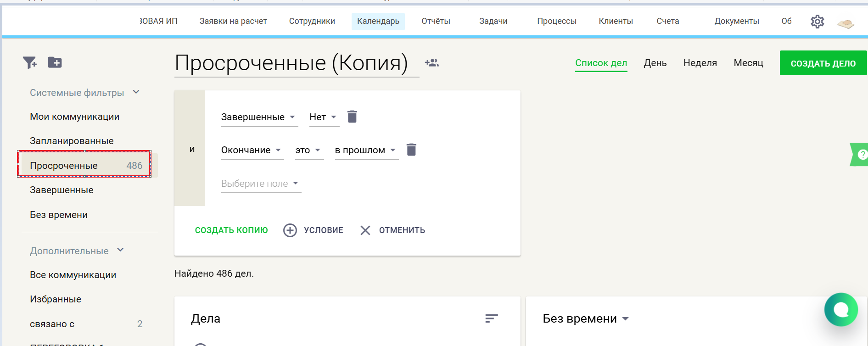
Task: Collapse Дополнительные section
Action: point(120,250)
